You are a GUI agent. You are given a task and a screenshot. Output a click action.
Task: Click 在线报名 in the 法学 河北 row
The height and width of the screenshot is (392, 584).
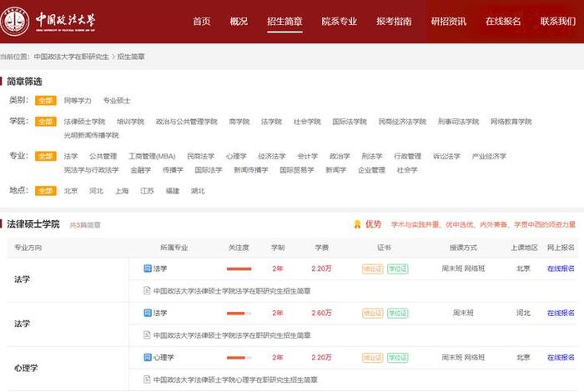[x=561, y=313]
